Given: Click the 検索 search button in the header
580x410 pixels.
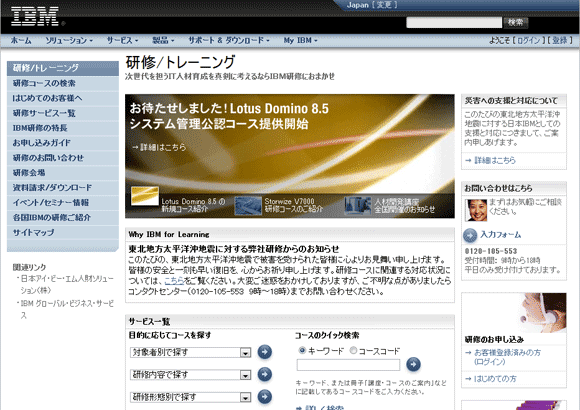Looking at the screenshot, I should coord(515,22).
